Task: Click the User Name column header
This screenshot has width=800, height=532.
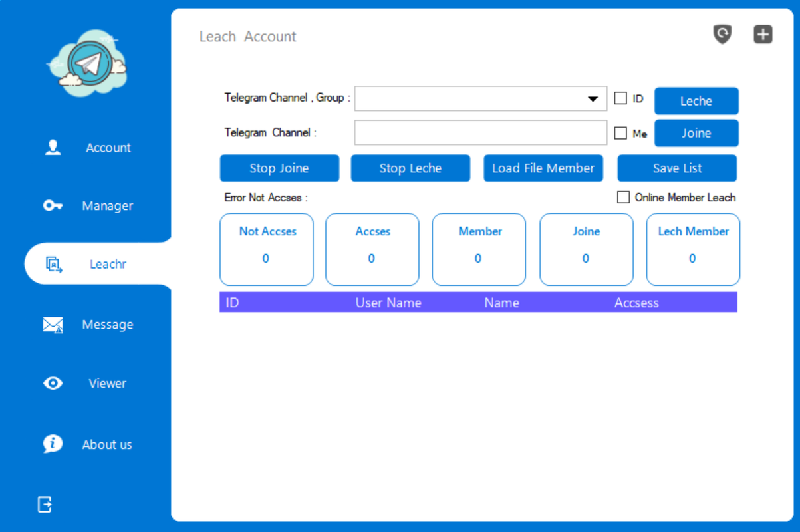Action: click(x=388, y=303)
